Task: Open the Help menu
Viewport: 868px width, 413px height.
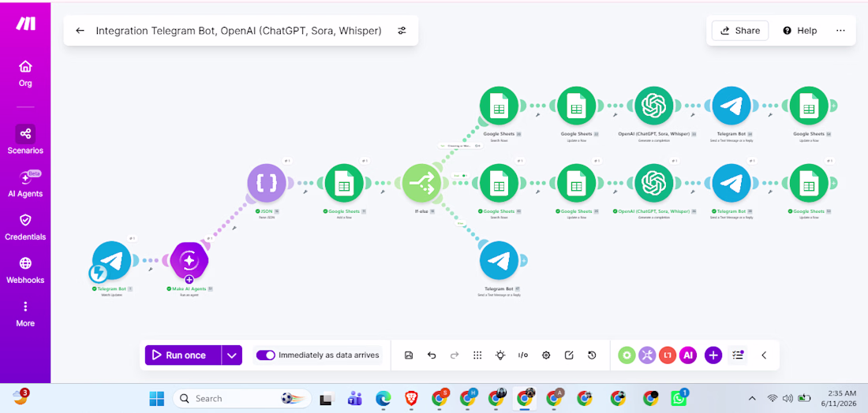Action: (x=800, y=31)
